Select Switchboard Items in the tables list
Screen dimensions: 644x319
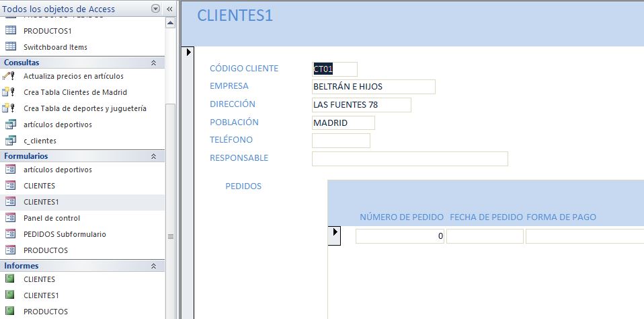click(55, 47)
